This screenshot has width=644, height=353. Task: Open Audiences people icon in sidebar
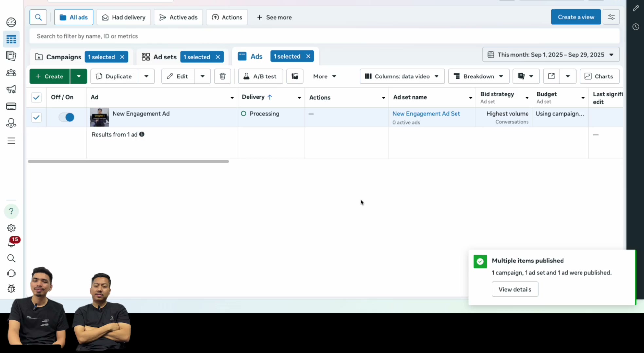click(x=11, y=73)
